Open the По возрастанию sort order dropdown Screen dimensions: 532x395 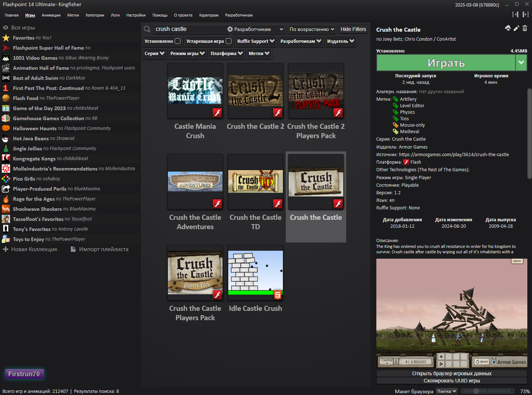[x=312, y=29]
